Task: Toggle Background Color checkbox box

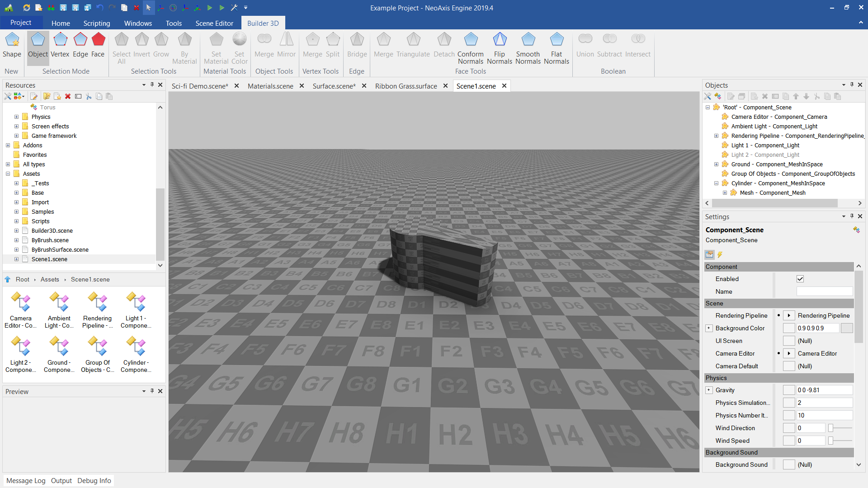Action: coord(789,328)
